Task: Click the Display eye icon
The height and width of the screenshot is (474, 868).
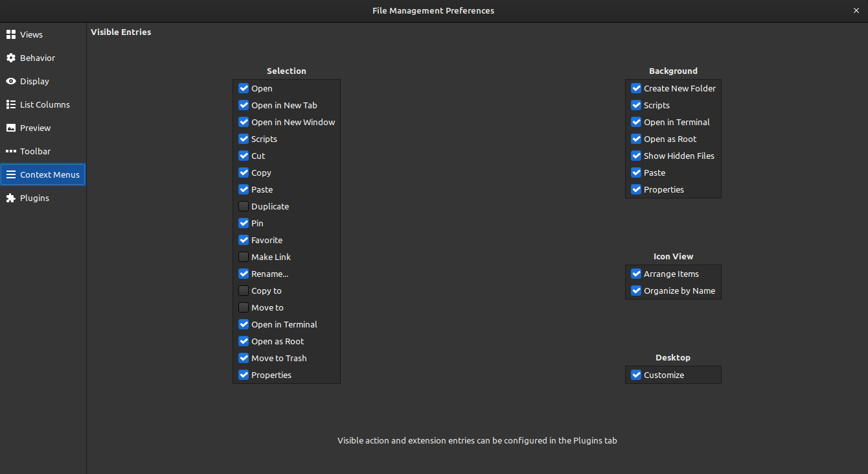Action: [10, 81]
